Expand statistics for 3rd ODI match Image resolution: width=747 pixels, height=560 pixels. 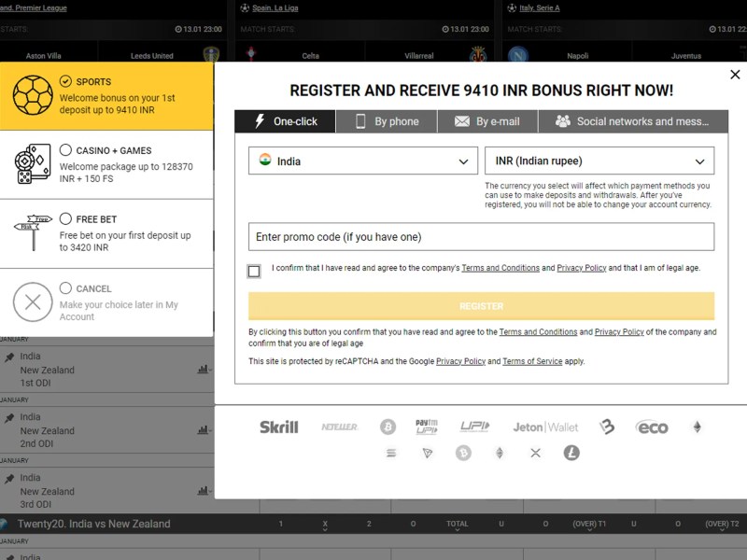[204, 491]
